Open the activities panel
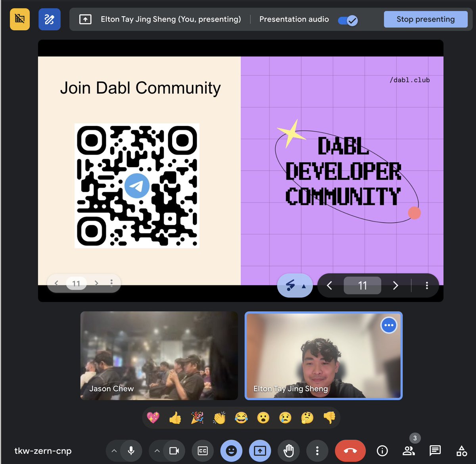 coord(462,451)
